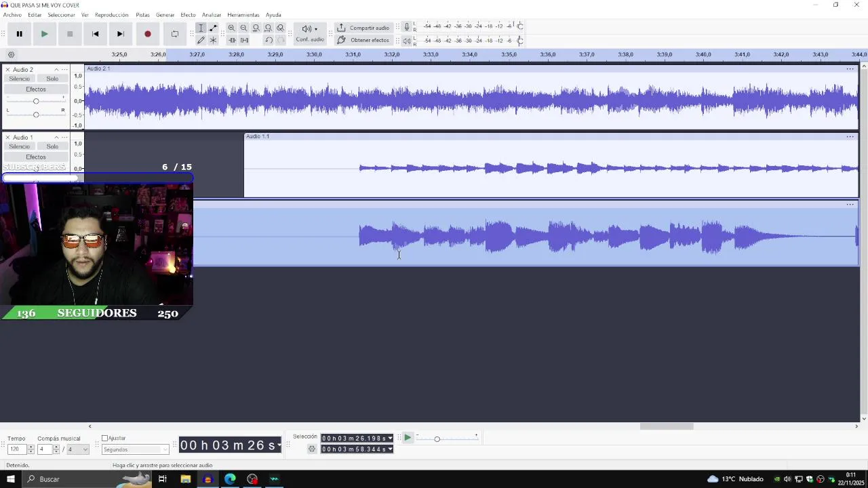
Task: Click the Audio 1.1 clip title
Action: tap(258, 136)
